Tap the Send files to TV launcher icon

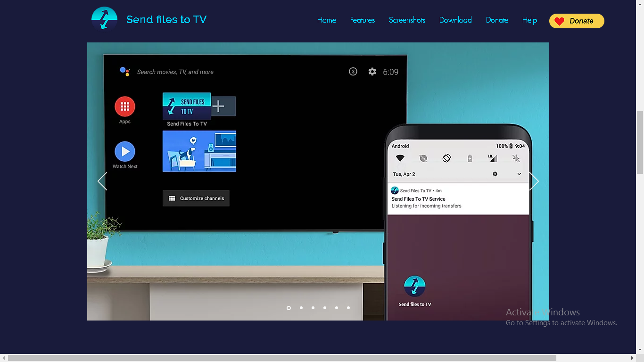414,287
